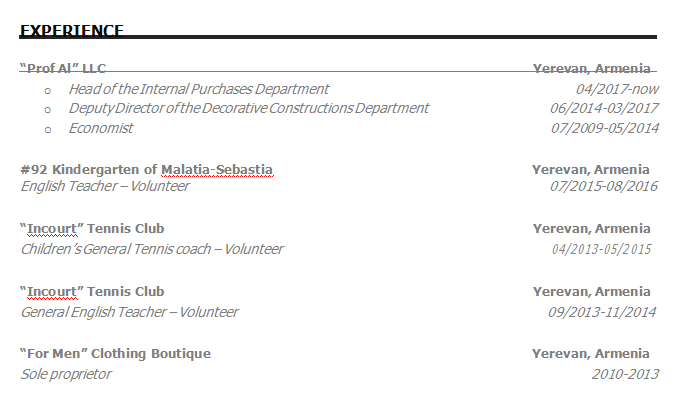Screen dimensions: 684x411
Task: Click the 2010-2013 date range
Action: [x=625, y=374]
